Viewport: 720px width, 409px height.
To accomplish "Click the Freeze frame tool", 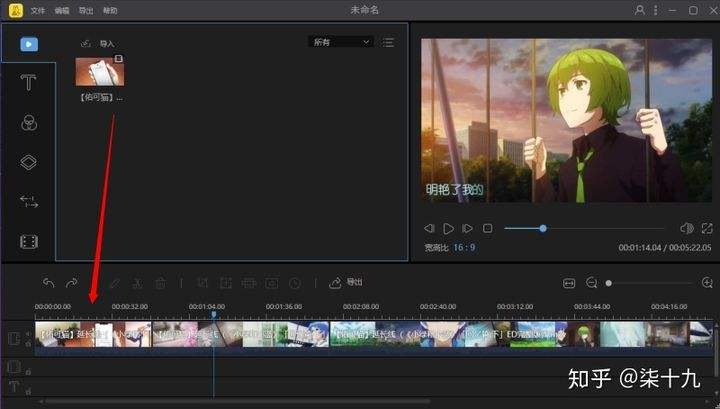I will point(272,283).
